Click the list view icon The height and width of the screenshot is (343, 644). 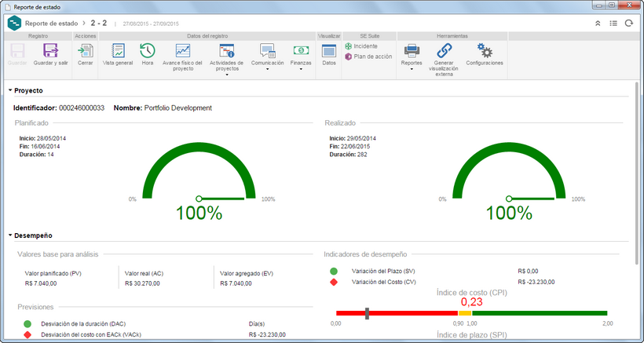(x=613, y=24)
